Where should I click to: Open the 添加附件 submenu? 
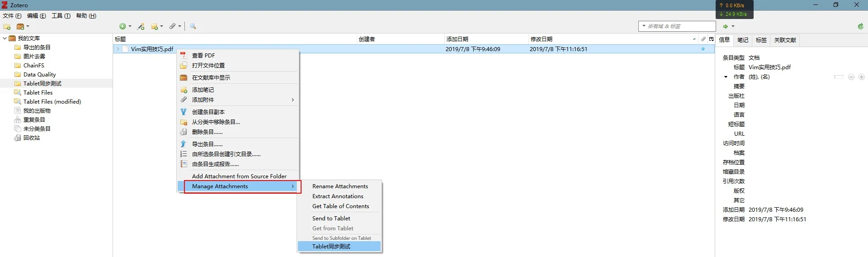click(238, 100)
